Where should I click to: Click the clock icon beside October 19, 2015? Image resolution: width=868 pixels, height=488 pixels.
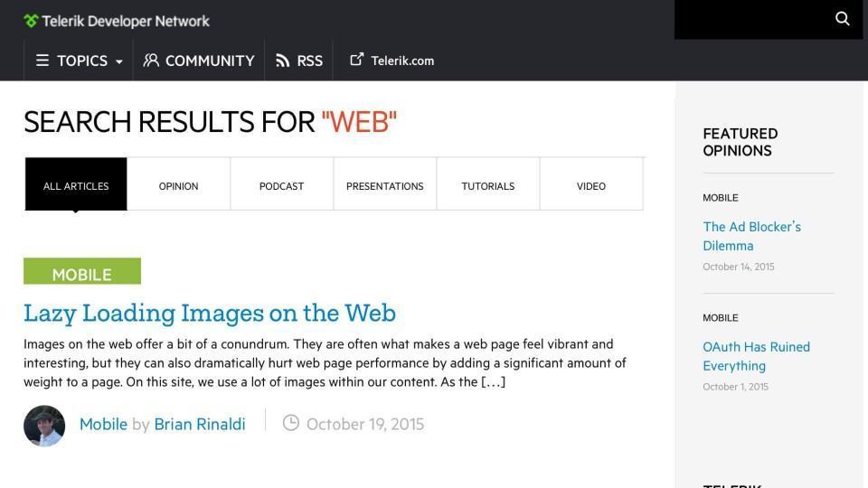[291, 423]
